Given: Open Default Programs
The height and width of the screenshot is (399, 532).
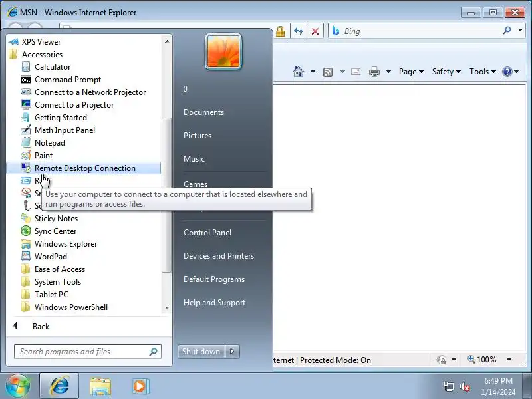Looking at the screenshot, I should tap(214, 279).
